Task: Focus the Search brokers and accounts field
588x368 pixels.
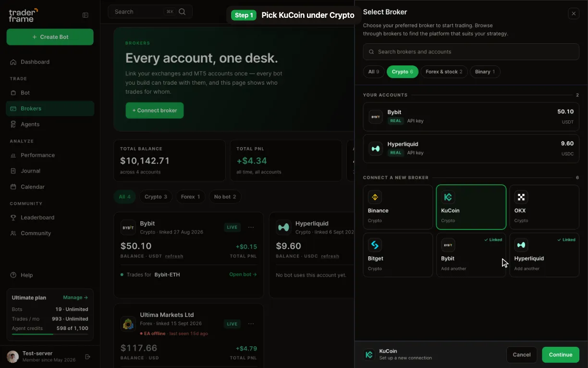Action: [471, 52]
